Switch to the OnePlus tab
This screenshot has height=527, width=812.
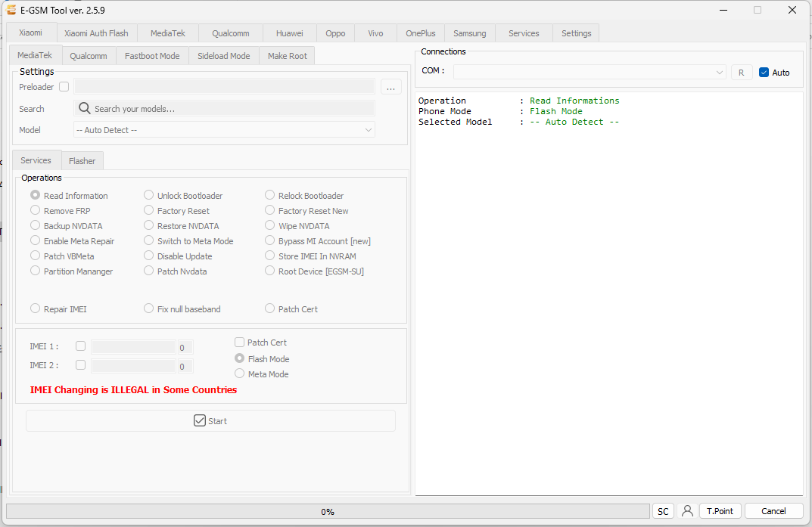pos(421,33)
